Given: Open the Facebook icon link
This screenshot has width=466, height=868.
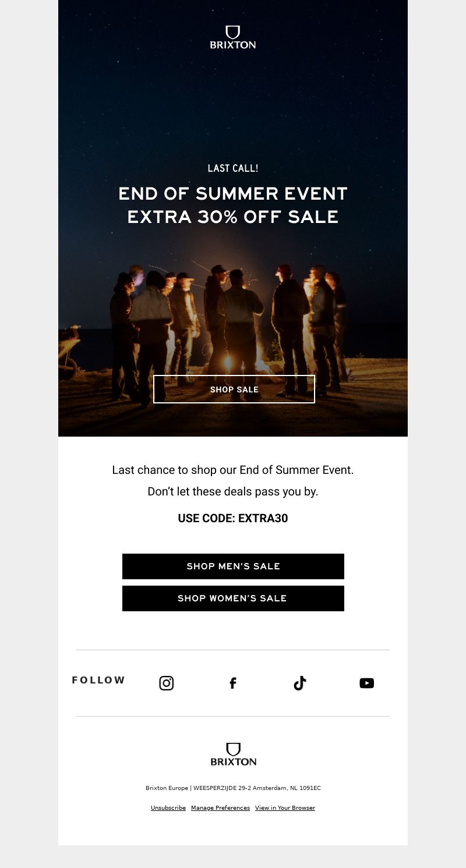Looking at the screenshot, I should click(x=233, y=683).
